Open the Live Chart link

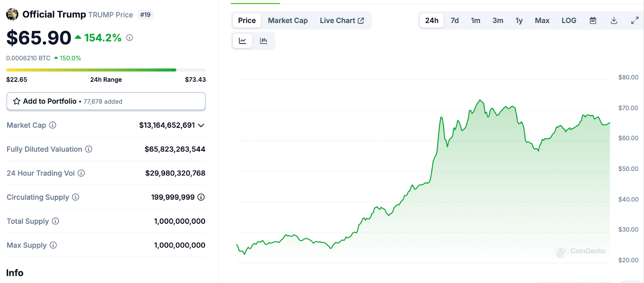pos(342,21)
